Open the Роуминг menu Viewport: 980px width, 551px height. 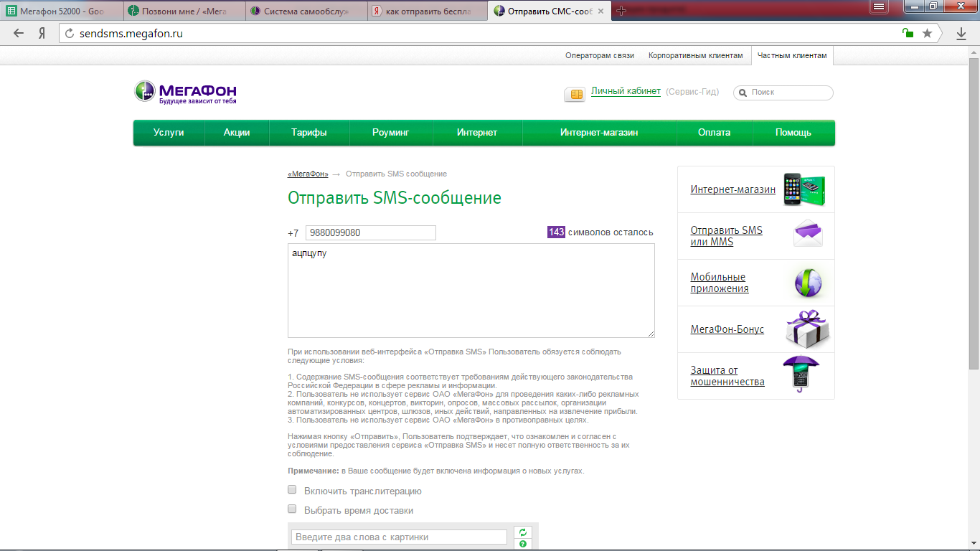point(391,133)
